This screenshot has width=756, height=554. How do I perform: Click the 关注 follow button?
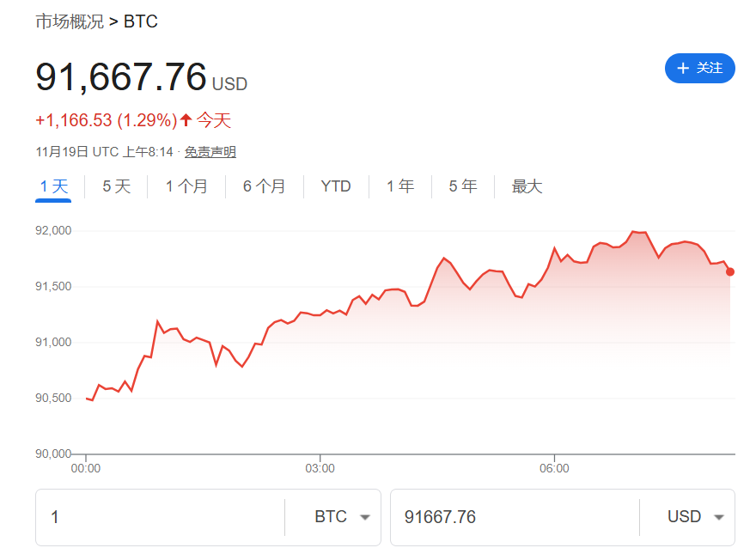700,69
